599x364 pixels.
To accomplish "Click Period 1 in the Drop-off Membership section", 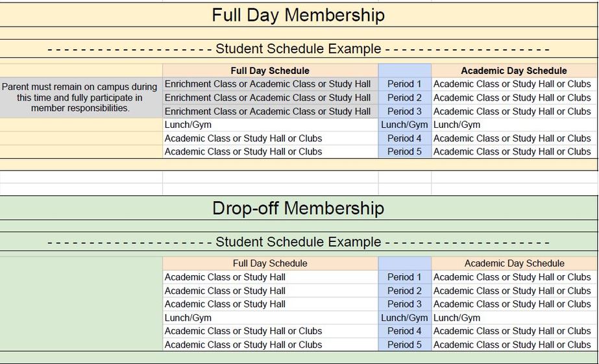I will point(404,277).
